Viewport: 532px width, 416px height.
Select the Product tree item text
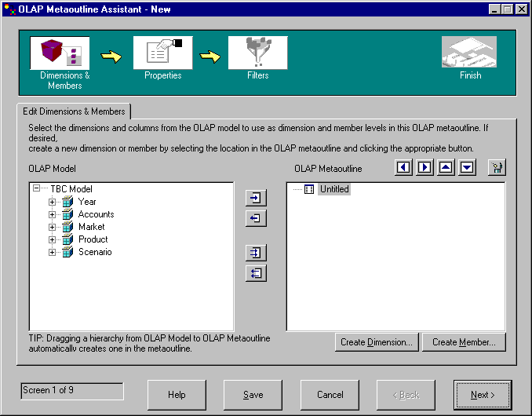[x=93, y=239]
